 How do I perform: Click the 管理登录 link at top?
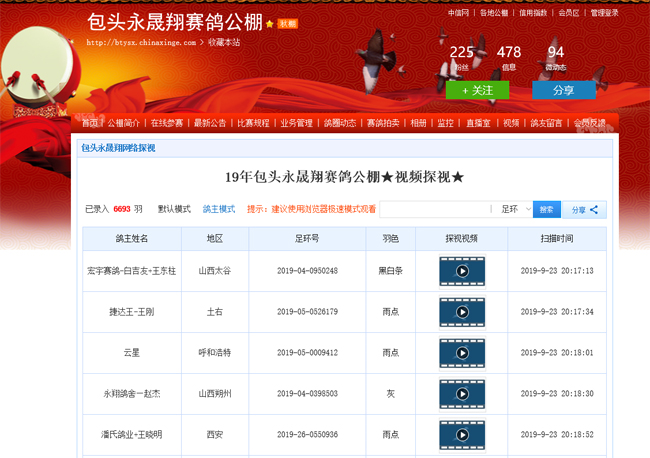pyautogui.click(x=604, y=13)
